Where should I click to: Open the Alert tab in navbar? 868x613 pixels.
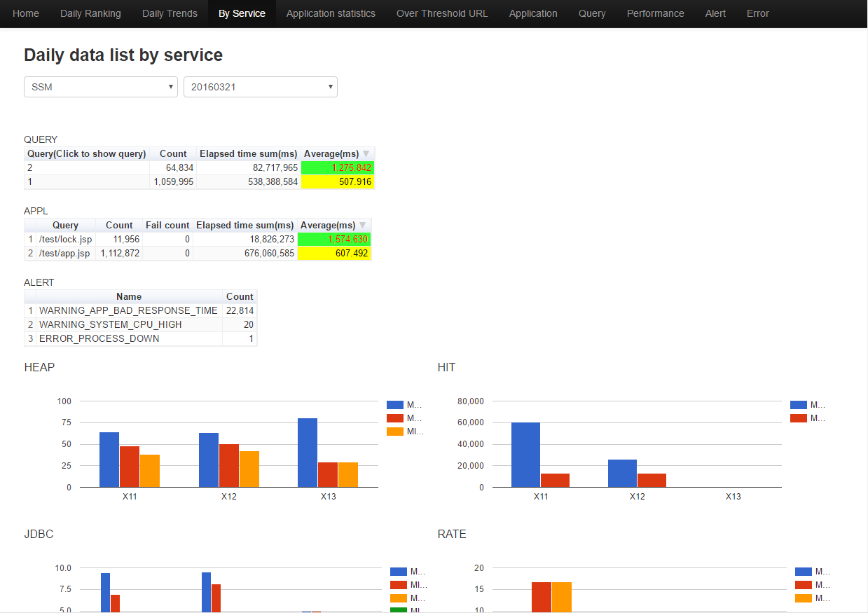point(715,13)
